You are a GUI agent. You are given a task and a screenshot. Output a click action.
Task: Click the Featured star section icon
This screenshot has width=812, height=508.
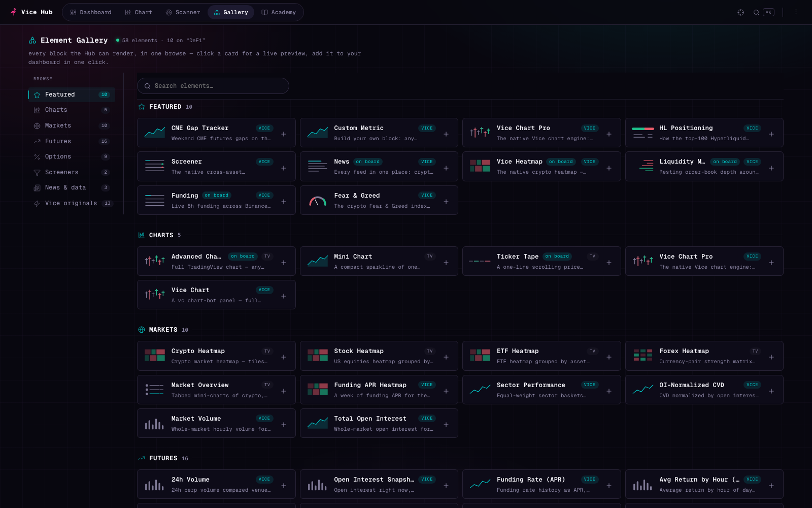142,107
